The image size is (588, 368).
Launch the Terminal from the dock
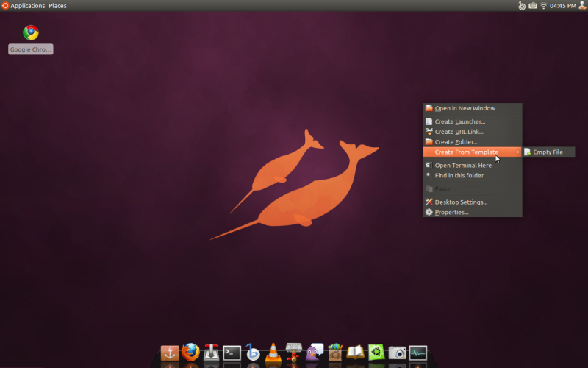232,353
